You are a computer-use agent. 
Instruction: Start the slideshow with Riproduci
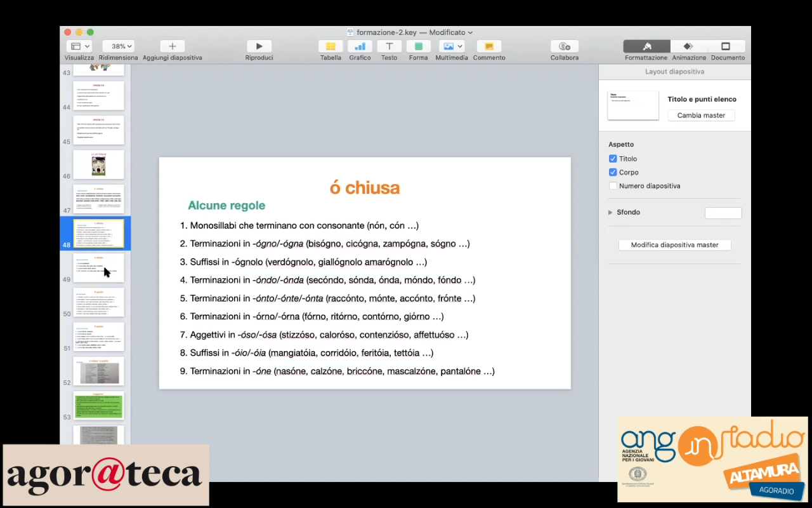[259, 46]
